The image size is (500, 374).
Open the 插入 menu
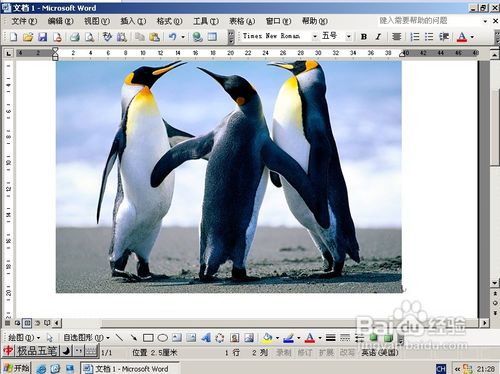(x=133, y=21)
